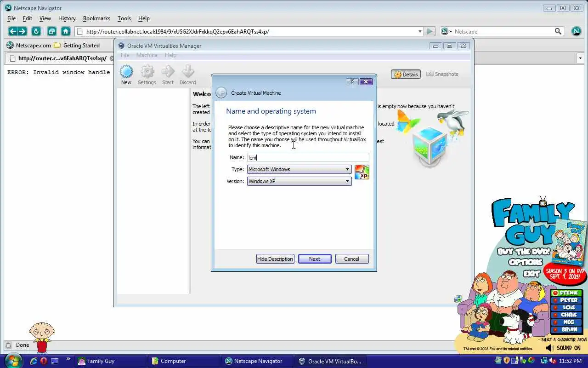The image size is (588, 368).
Task: Reload the page in Netscape
Action: pos(36,31)
